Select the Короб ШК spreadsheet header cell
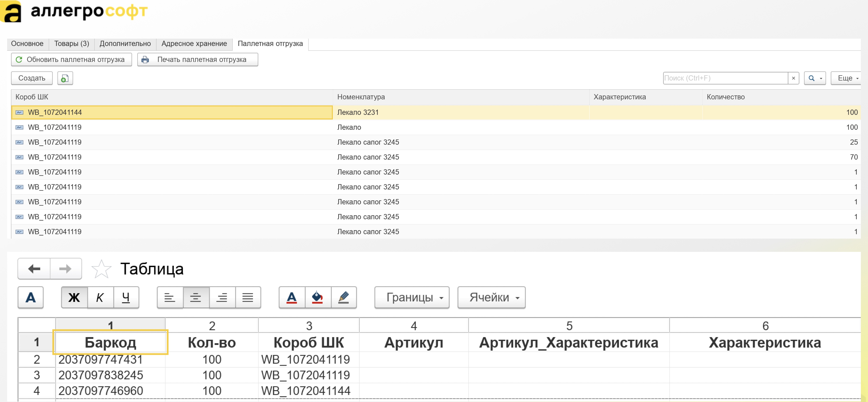This screenshot has height=402, width=868. click(309, 342)
